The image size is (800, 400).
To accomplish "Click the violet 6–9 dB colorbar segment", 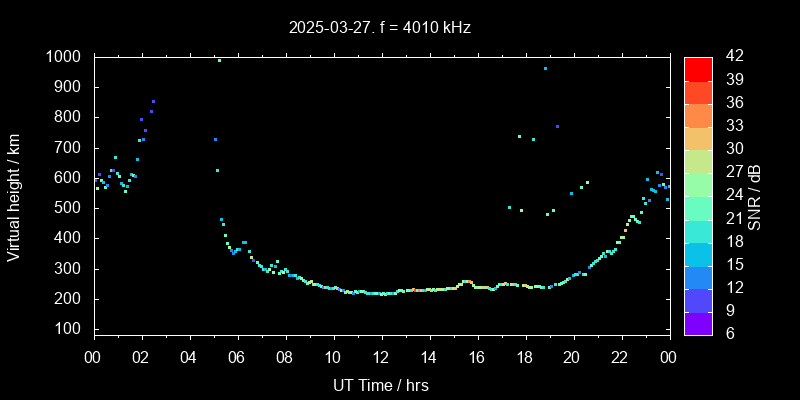I will pyautogui.click(x=698, y=323).
